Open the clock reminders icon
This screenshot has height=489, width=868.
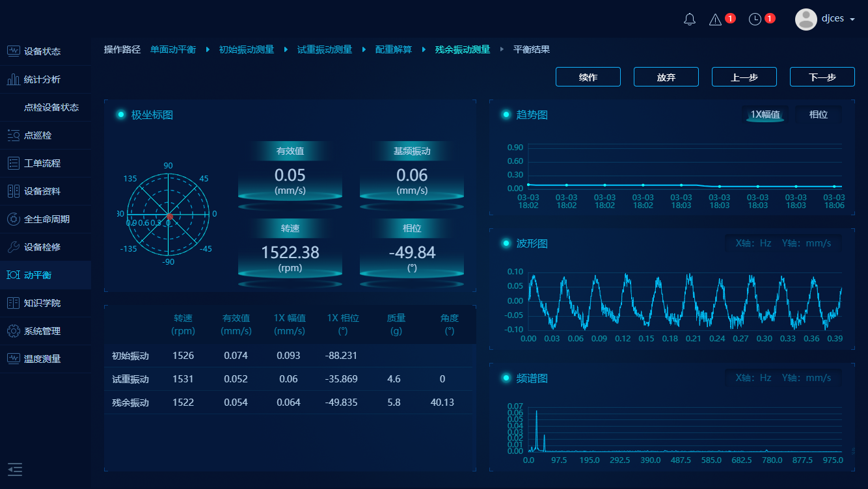click(x=755, y=20)
